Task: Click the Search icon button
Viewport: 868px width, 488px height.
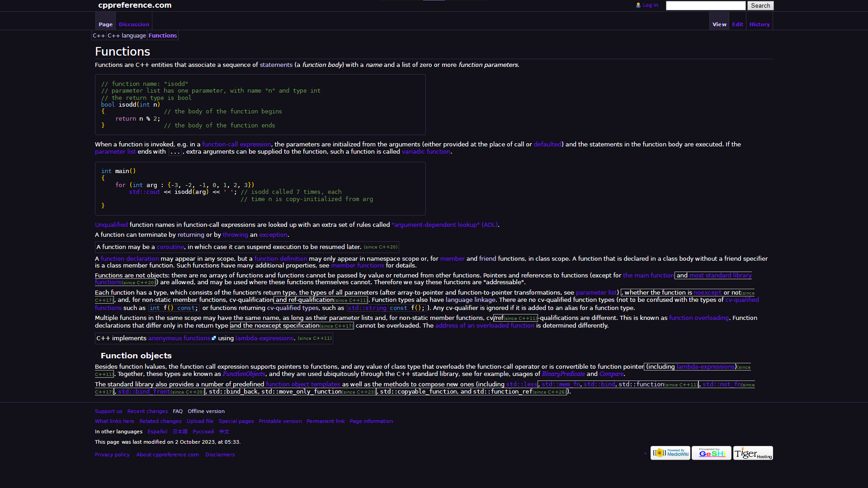Action: pos(761,5)
